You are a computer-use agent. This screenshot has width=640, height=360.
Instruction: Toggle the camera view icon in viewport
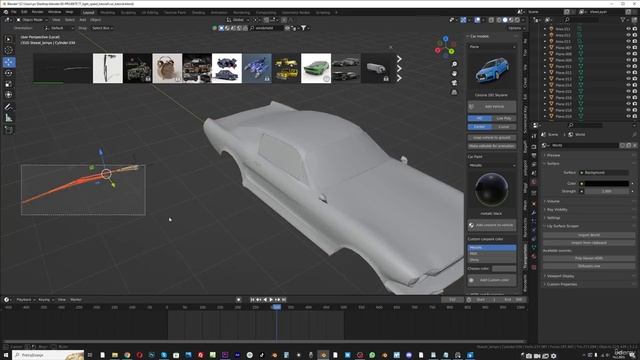click(x=454, y=83)
